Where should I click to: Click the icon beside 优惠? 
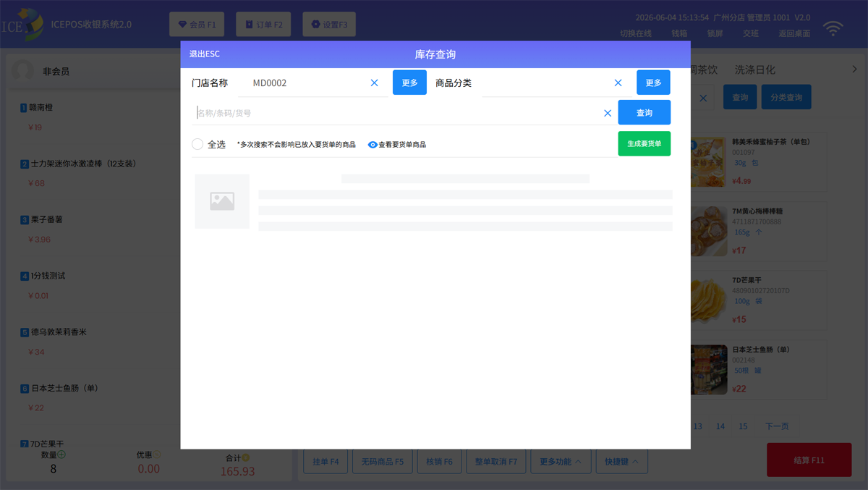click(x=157, y=455)
